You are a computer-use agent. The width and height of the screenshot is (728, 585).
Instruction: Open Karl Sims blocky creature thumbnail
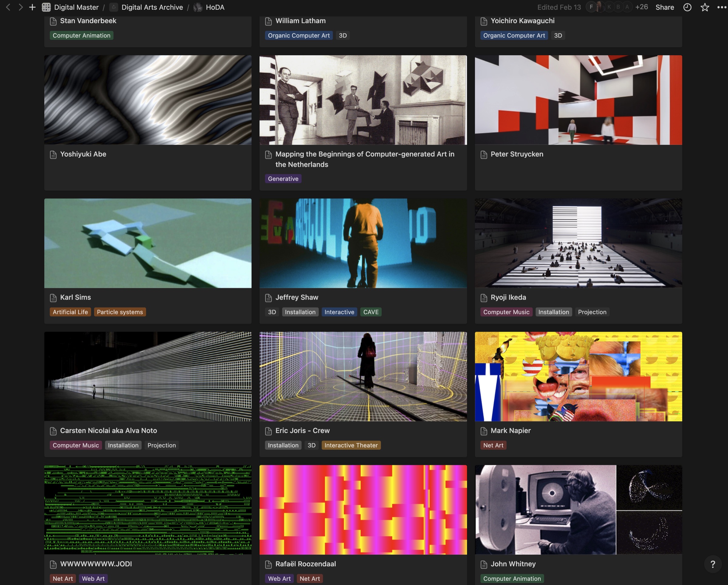(x=148, y=243)
